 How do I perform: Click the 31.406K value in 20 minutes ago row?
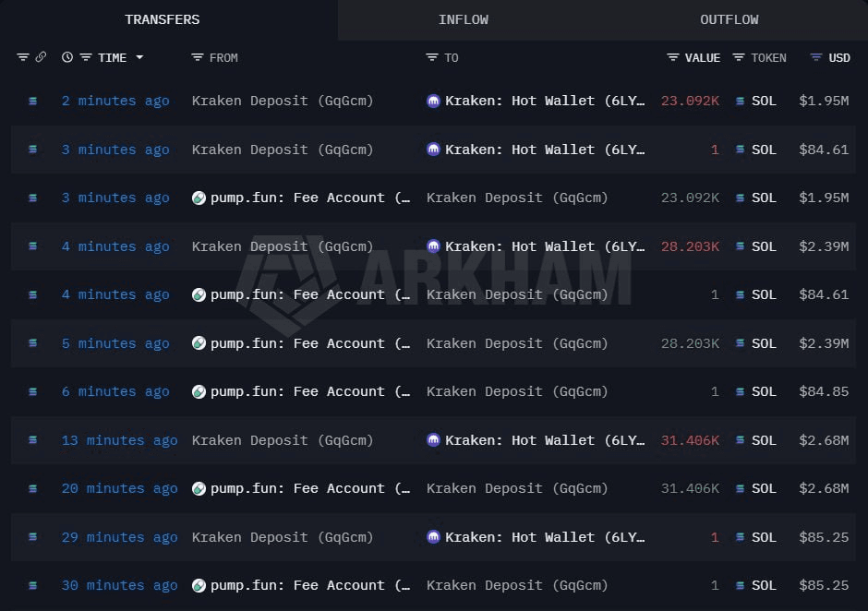(690, 488)
